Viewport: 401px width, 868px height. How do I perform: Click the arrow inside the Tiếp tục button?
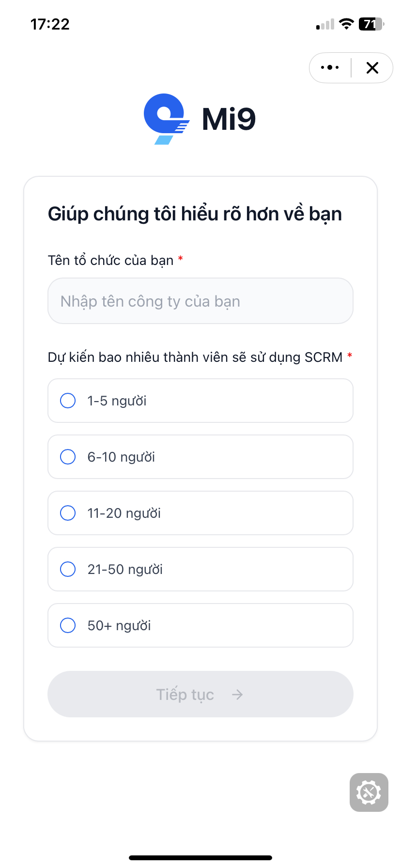click(237, 694)
